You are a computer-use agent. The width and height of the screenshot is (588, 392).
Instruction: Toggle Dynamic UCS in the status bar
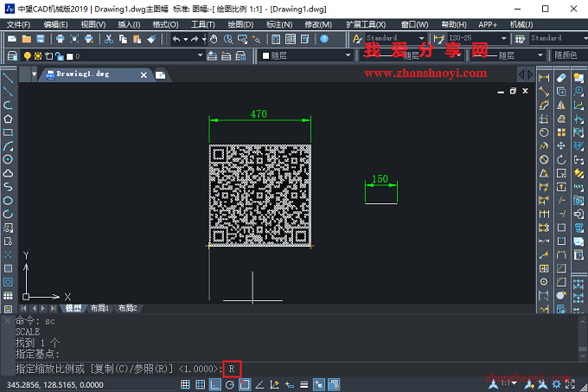(274, 384)
